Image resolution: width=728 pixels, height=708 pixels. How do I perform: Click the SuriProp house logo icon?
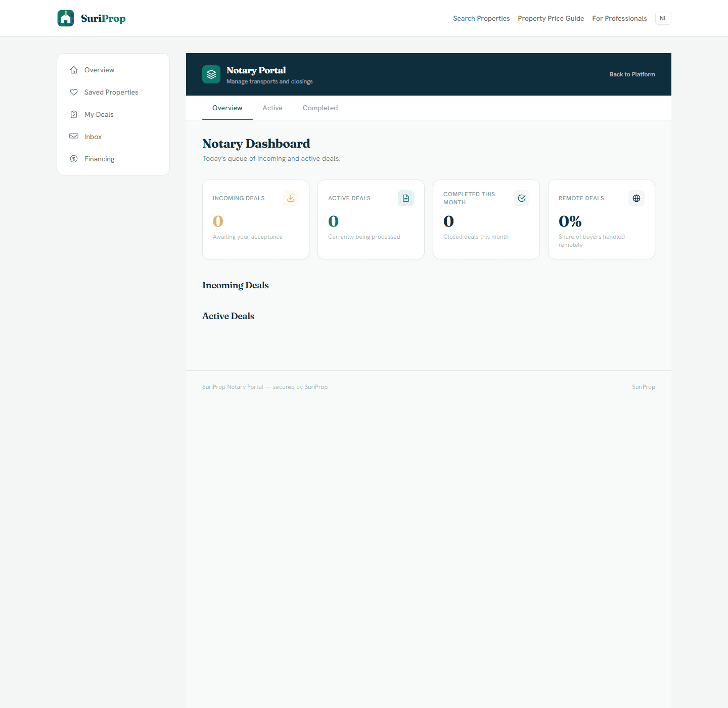66,18
